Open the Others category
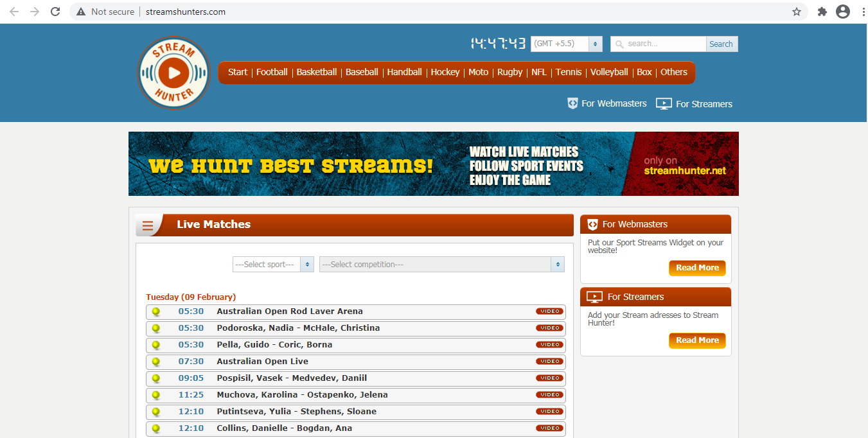The height and width of the screenshot is (438, 868). [x=674, y=72]
